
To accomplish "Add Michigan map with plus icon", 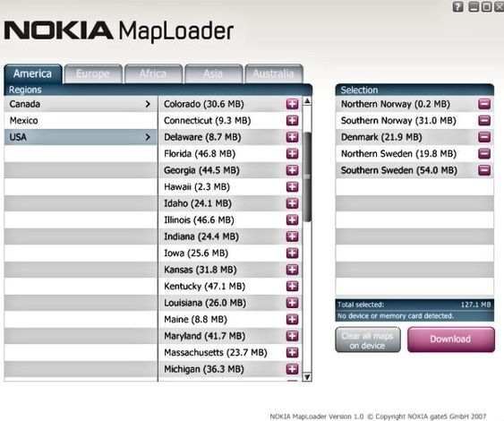I will [292, 369].
